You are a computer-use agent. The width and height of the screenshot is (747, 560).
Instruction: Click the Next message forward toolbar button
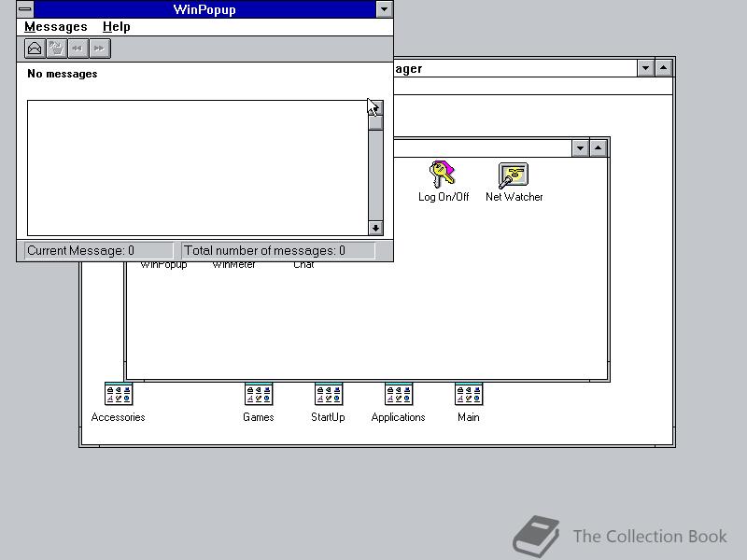100,49
